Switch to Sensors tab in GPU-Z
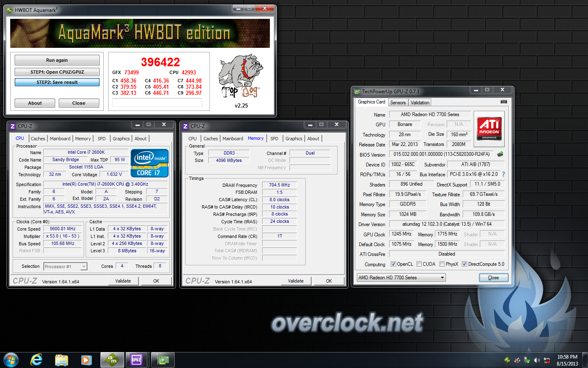 [398, 103]
